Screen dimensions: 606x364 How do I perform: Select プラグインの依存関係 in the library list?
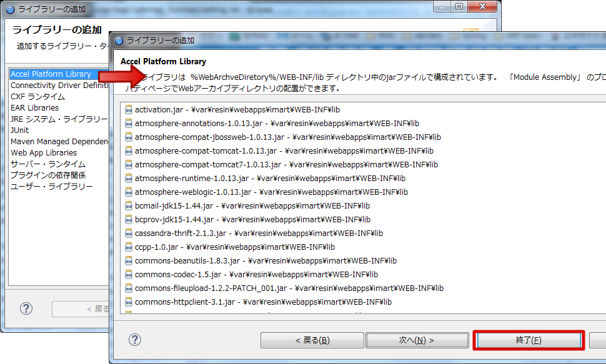click(48, 175)
